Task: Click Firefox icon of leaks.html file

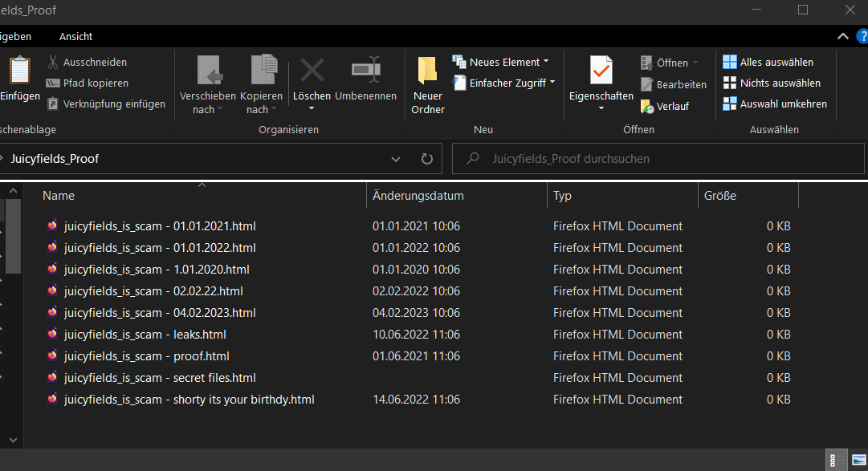Action: pyautogui.click(x=52, y=334)
